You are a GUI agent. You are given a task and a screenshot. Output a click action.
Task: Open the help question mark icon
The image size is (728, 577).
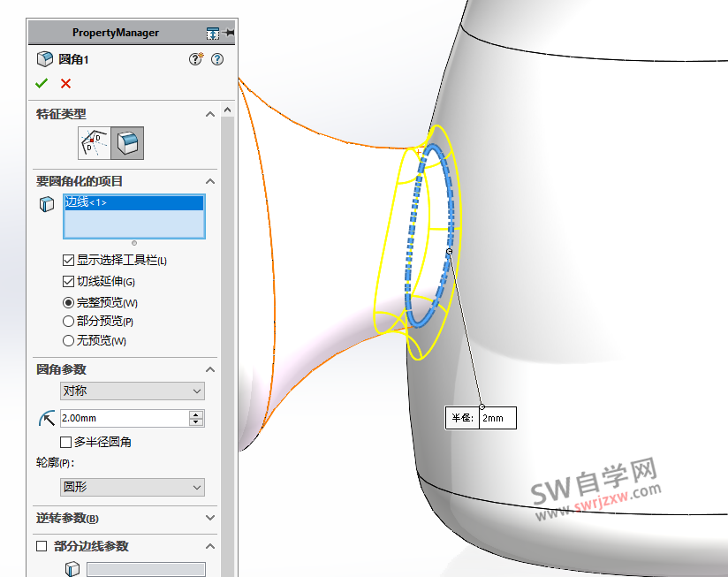coord(217,59)
